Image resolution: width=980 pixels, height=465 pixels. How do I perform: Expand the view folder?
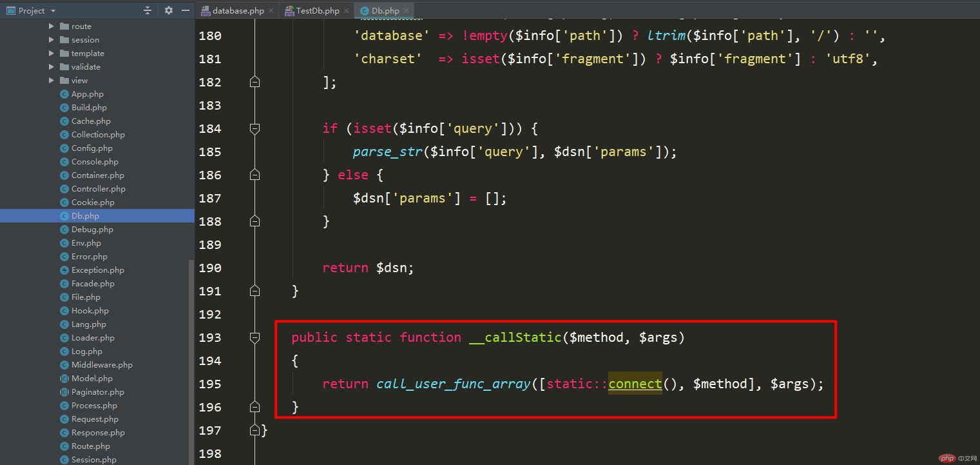point(52,81)
